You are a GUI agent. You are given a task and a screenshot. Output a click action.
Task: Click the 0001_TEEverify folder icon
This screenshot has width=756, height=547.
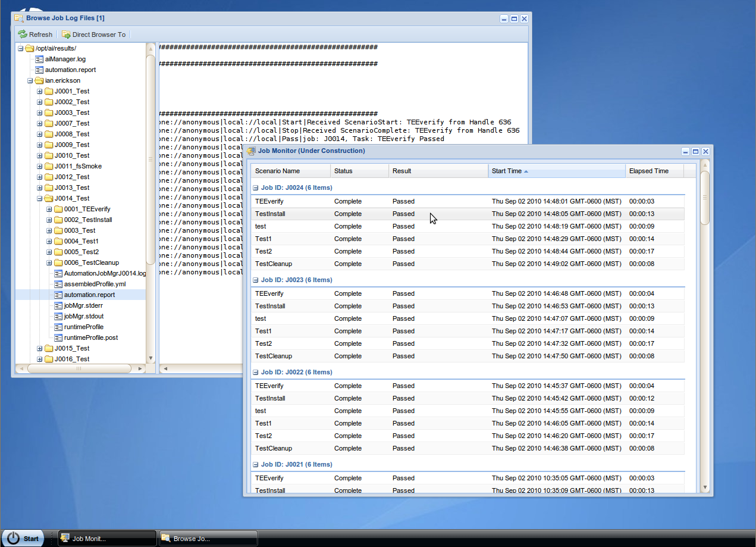(x=58, y=209)
